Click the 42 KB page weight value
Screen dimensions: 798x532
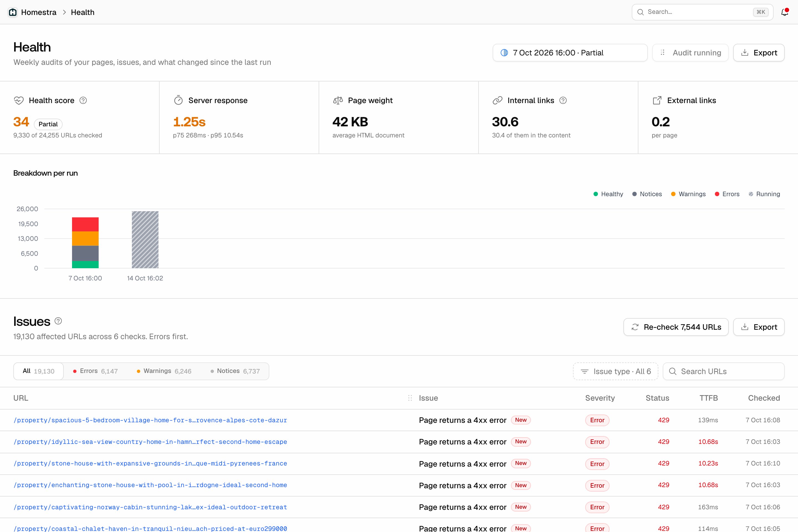click(x=350, y=122)
